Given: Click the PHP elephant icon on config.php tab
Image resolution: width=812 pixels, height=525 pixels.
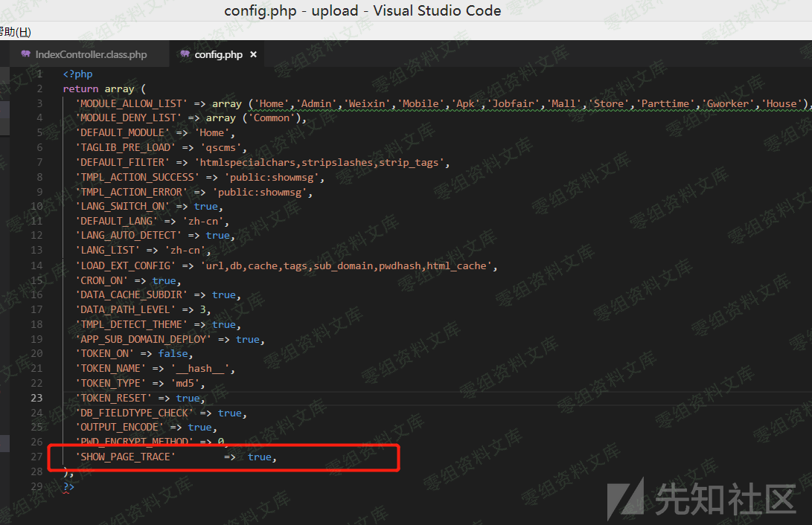Looking at the screenshot, I should pyautogui.click(x=185, y=54).
